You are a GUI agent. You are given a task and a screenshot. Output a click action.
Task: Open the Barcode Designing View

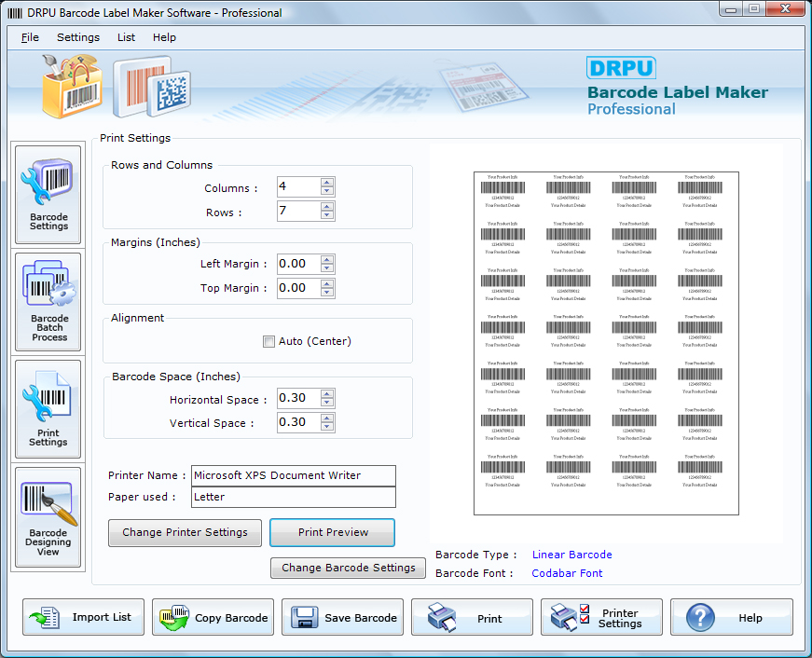coord(48,515)
